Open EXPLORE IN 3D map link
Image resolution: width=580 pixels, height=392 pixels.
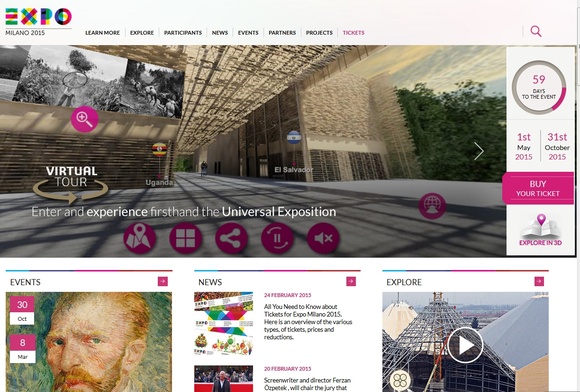point(540,230)
